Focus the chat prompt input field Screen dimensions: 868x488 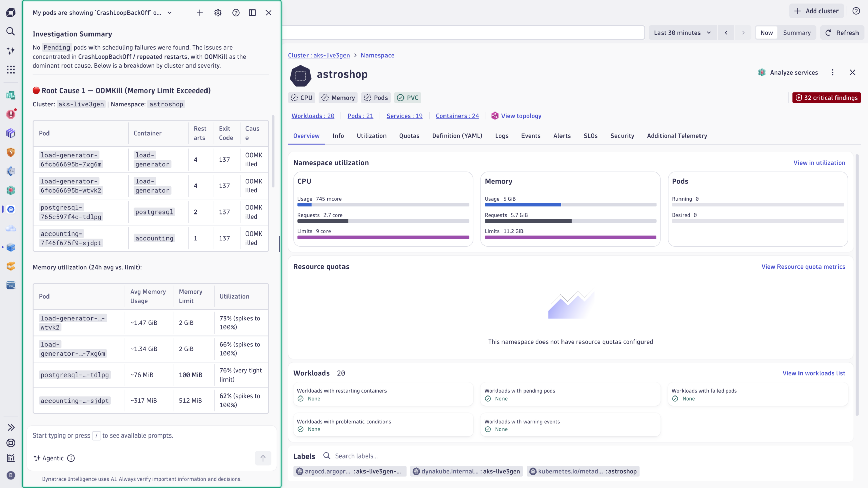[152, 435]
